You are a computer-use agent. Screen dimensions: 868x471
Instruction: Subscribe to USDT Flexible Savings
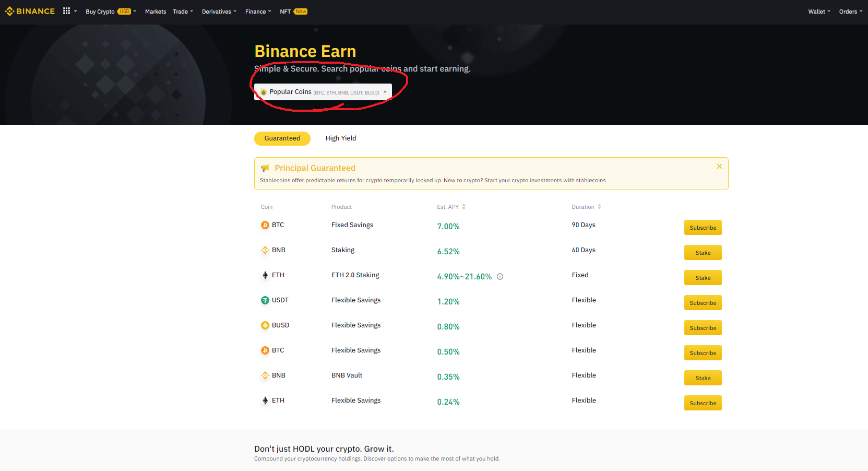tap(703, 303)
